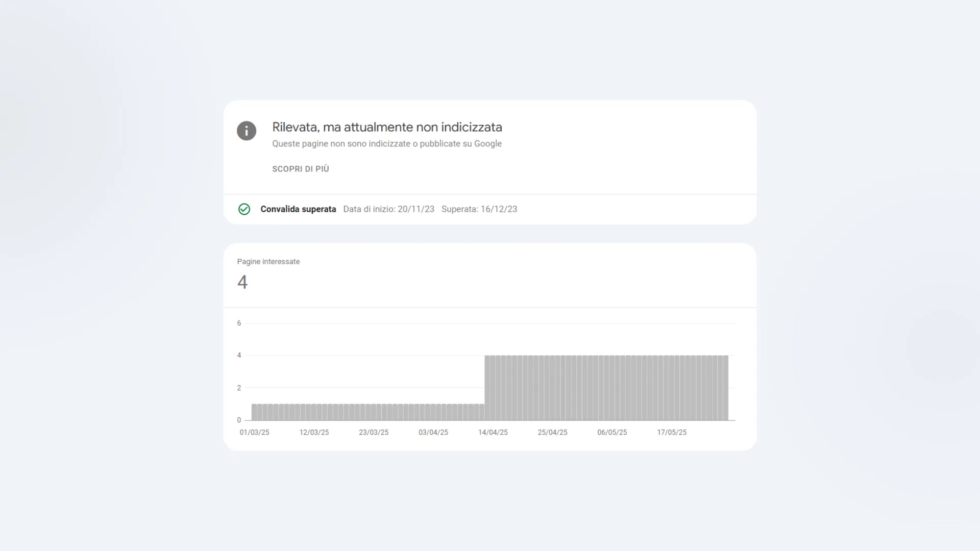Click the y-axis value 0
The image size is (980, 551).
click(x=238, y=420)
